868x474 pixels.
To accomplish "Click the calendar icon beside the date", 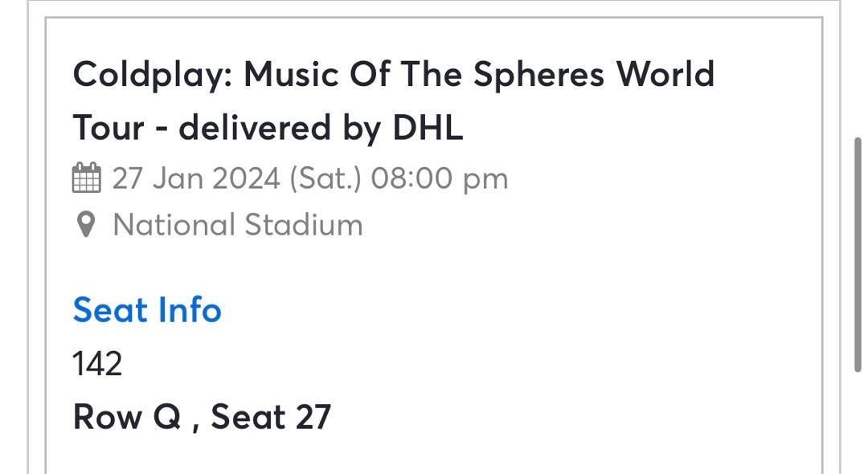I will point(85,178).
